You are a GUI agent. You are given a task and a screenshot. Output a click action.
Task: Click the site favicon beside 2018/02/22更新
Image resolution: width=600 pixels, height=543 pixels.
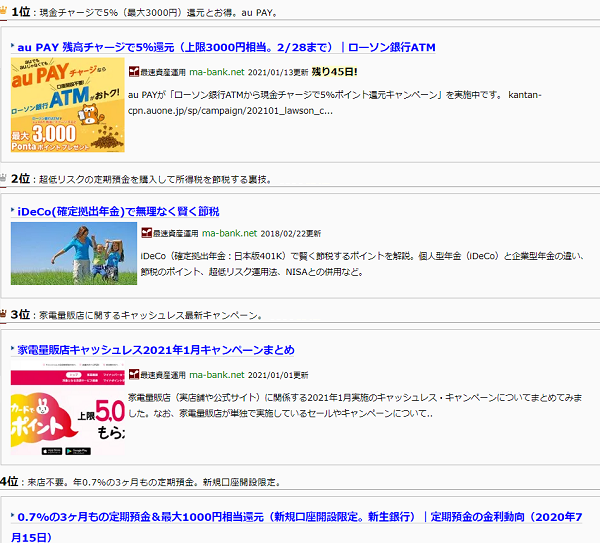[x=146, y=233]
